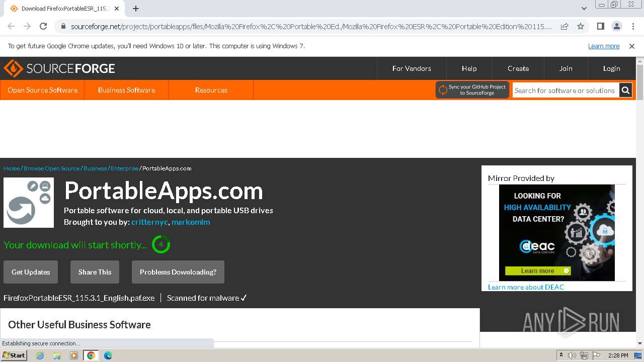This screenshot has width=644, height=362.
Task: Click the SourceForge logo
Action: pos(59,68)
